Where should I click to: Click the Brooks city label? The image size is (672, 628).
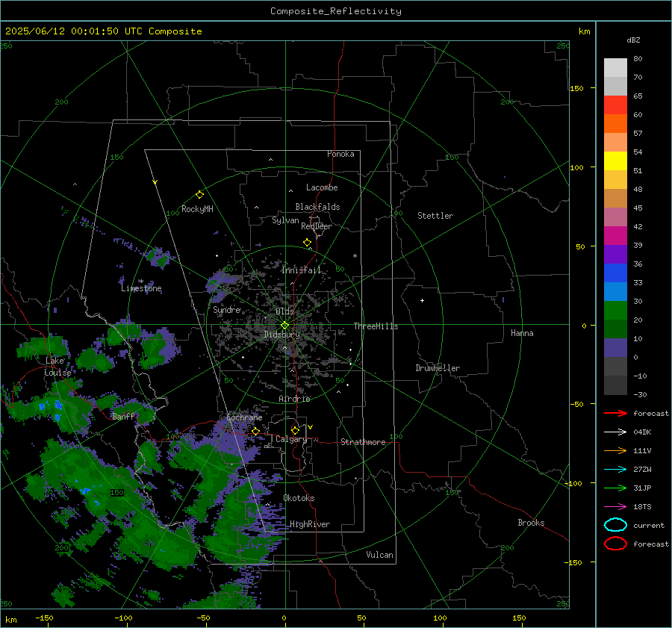click(x=531, y=523)
